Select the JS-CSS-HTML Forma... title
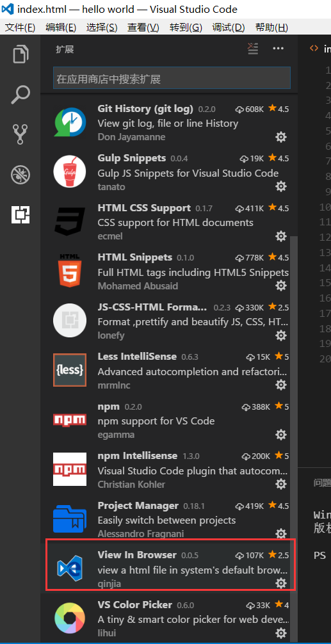Viewport: 331px width, 644px height. 152,307
